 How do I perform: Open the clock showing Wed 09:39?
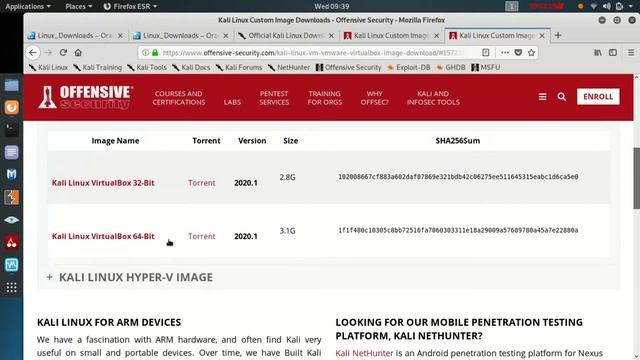tap(331, 6)
